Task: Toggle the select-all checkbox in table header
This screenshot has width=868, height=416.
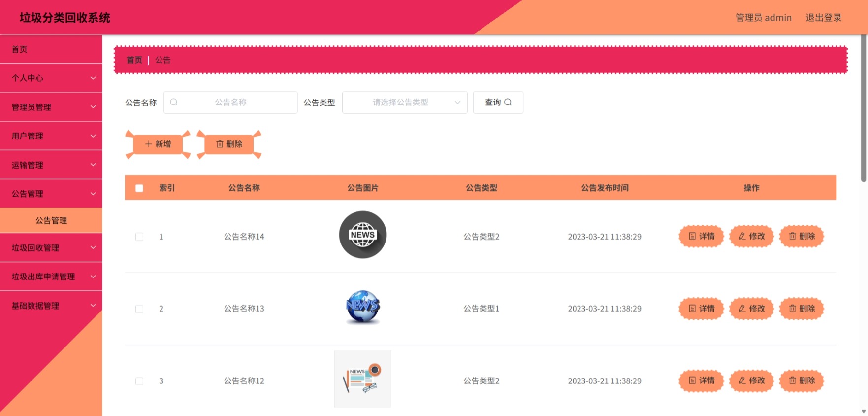Action: 139,188
